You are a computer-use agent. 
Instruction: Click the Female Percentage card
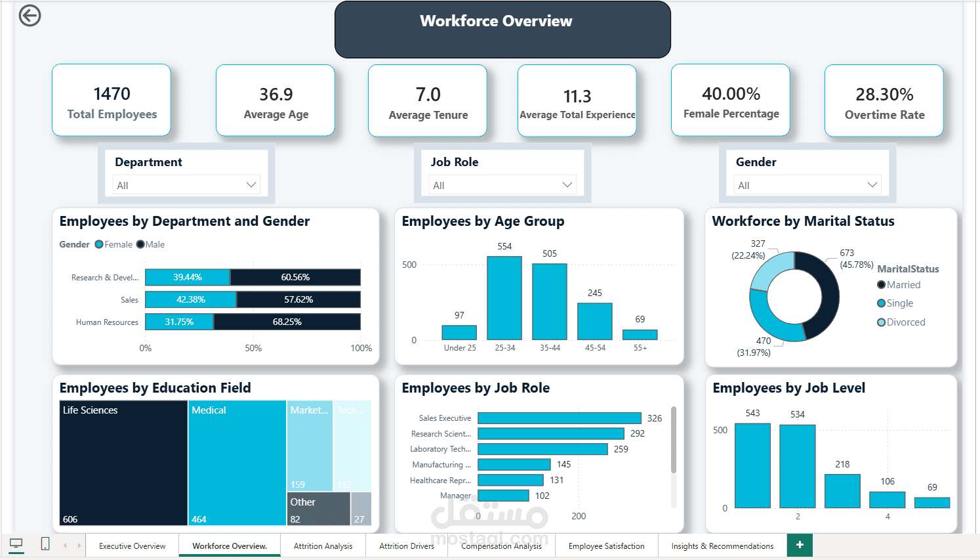click(731, 100)
